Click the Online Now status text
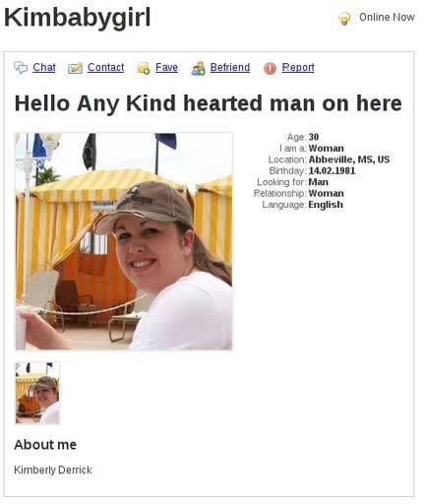The width and height of the screenshot is (424, 504). click(x=387, y=17)
